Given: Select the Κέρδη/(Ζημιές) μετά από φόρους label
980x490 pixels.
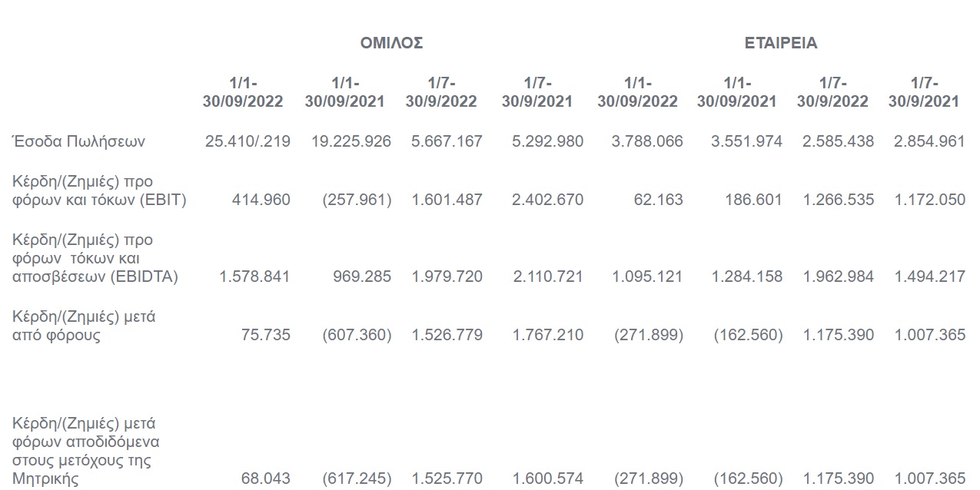Looking at the screenshot, I should click(85, 326).
